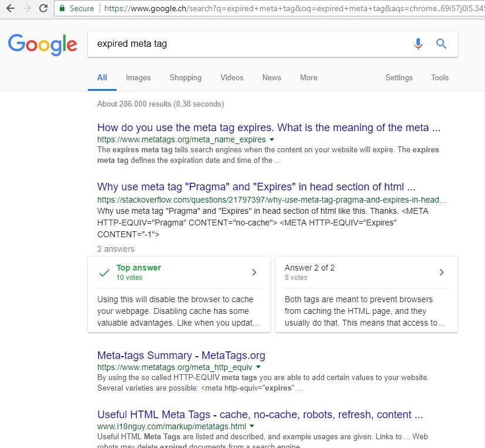Click inside the search input field

click(x=234, y=44)
